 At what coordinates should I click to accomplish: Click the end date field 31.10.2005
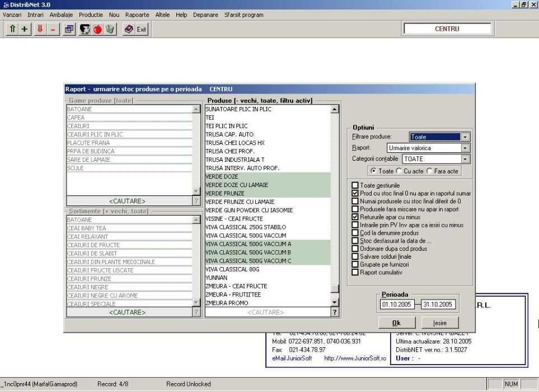tap(438, 304)
